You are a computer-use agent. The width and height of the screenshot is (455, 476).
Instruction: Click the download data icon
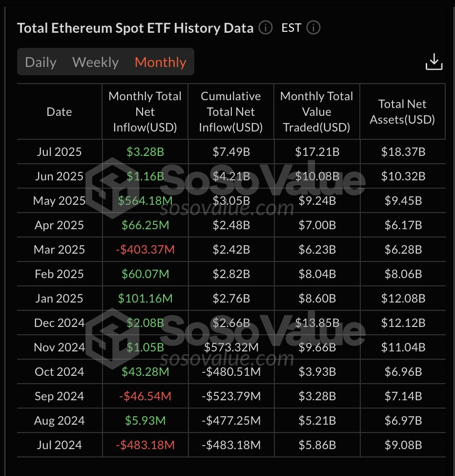(434, 62)
